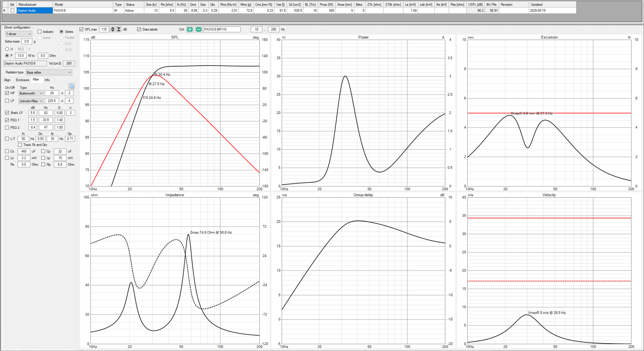Toggle the Data labels checkbox
Screen dimensions: 644x351
pyautogui.click(x=139, y=29)
